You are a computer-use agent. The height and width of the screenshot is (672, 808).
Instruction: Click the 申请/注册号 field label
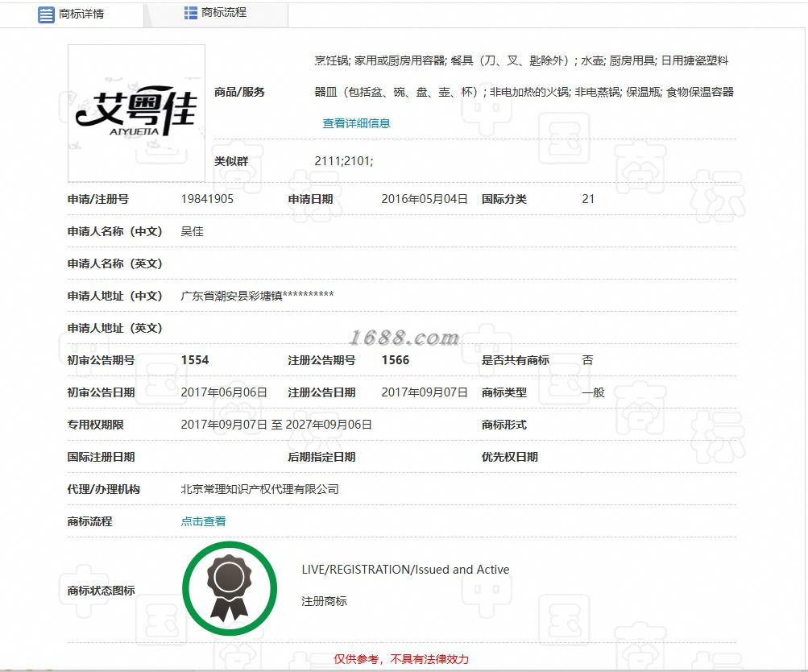click(98, 199)
